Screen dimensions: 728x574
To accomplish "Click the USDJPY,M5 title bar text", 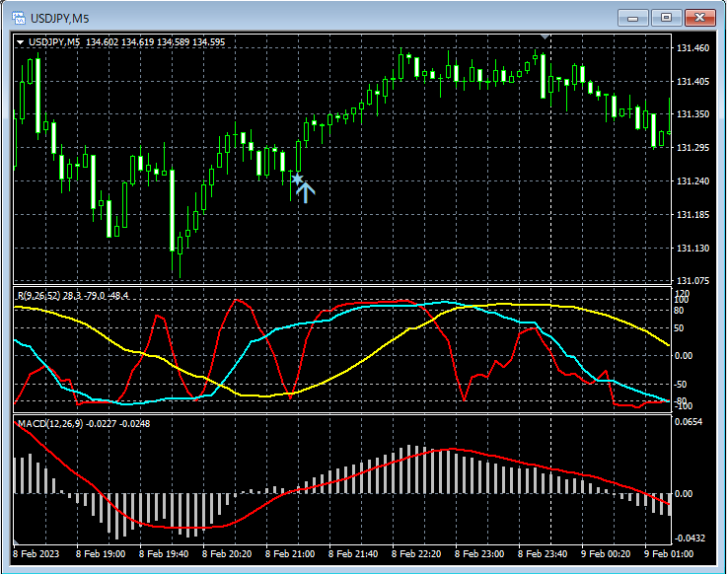I will point(59,19).
